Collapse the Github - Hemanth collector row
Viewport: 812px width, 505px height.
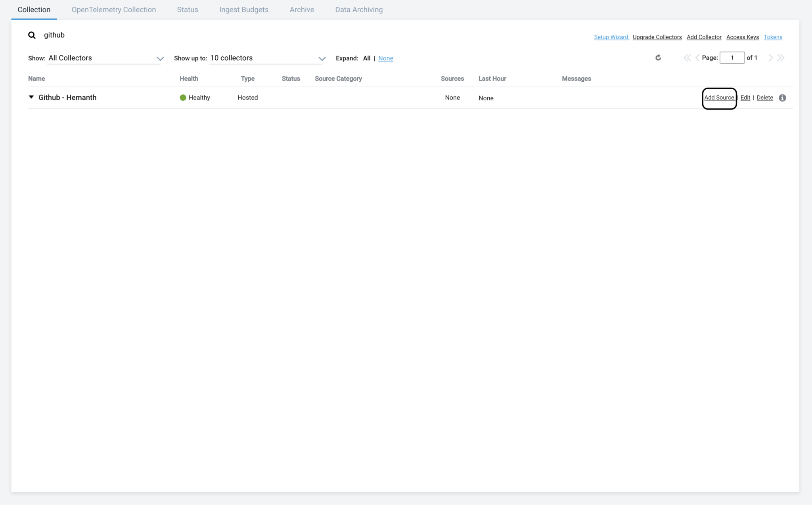click(31, 97)
